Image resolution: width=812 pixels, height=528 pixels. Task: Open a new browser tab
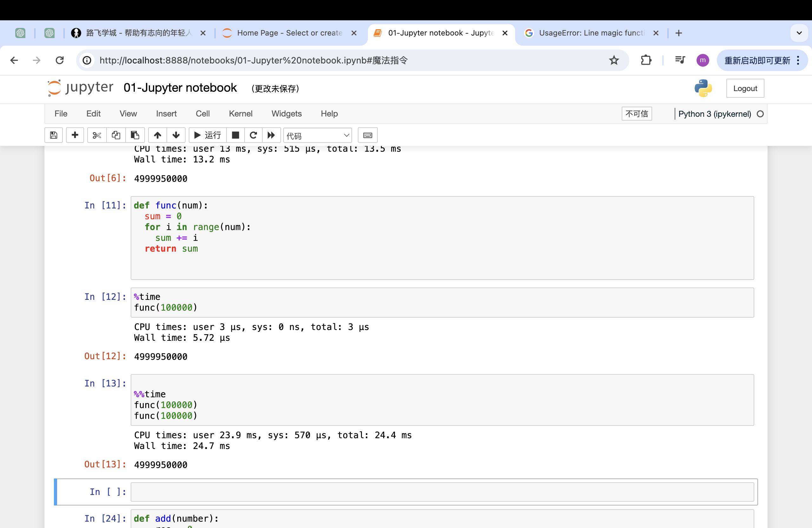678,33
